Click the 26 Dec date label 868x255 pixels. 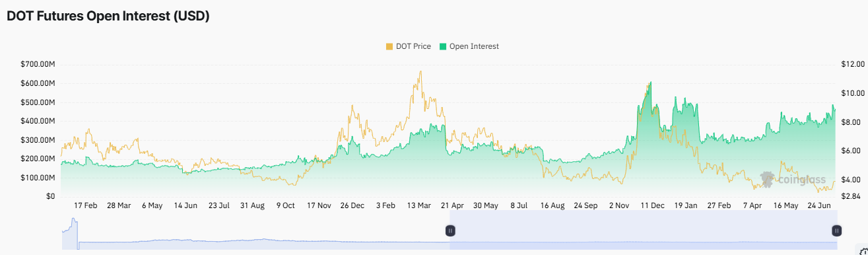coord(352,206)
